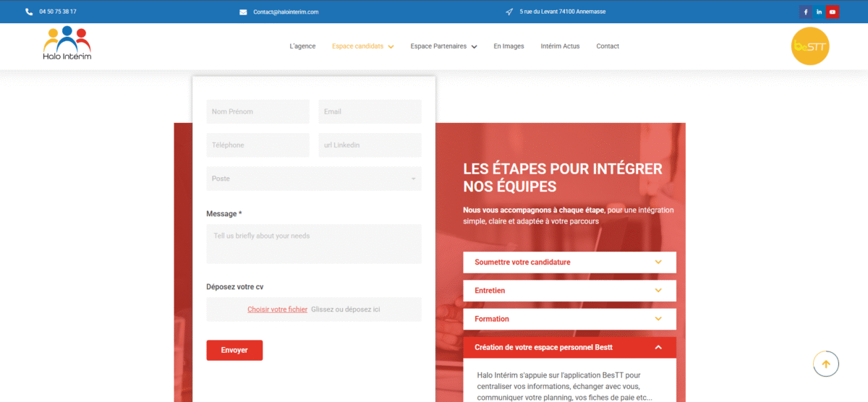The height and width of the screenshot is (402, 868).
Task: Open the Facebook social icon
Action: (x=806, y=12)
